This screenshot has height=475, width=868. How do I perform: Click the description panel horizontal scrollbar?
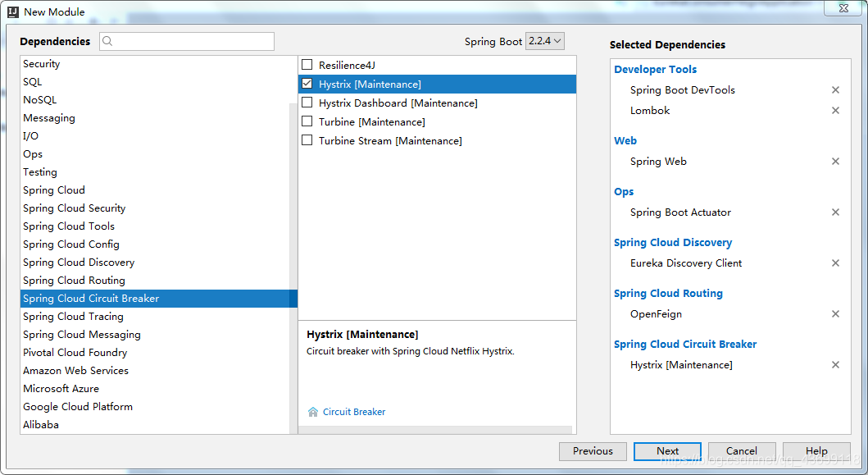pyautogui.click(x=435, y=430)
